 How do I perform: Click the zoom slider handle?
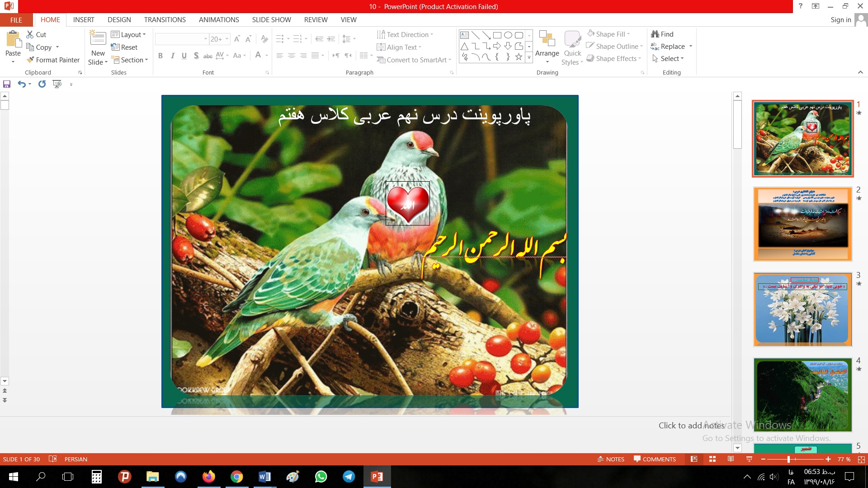(788, 459)
